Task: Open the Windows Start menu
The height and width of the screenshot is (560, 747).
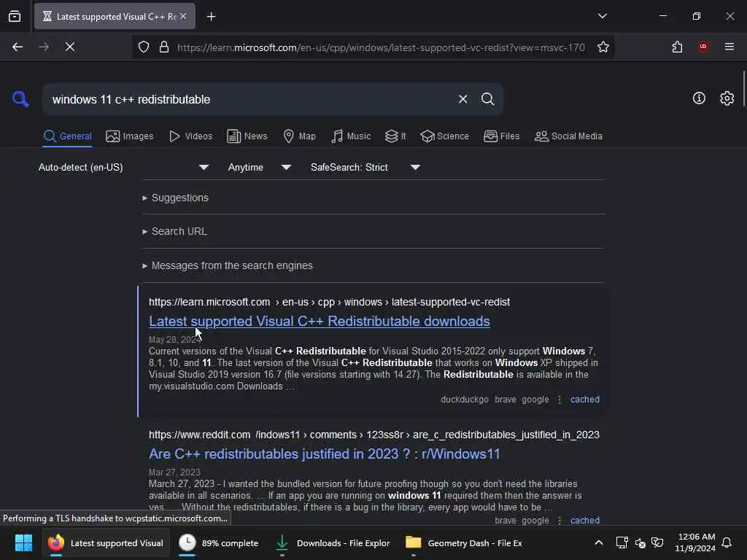Action: tap(23, 542)
